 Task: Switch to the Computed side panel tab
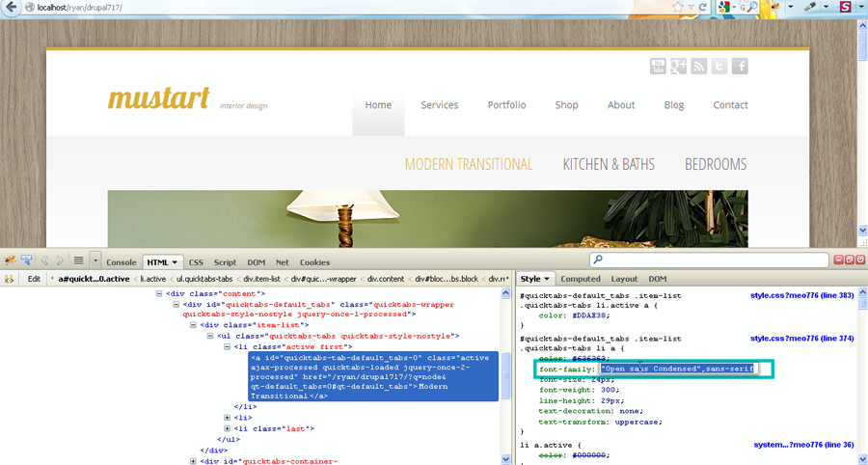pyautogui.click(x=581, y=279)
